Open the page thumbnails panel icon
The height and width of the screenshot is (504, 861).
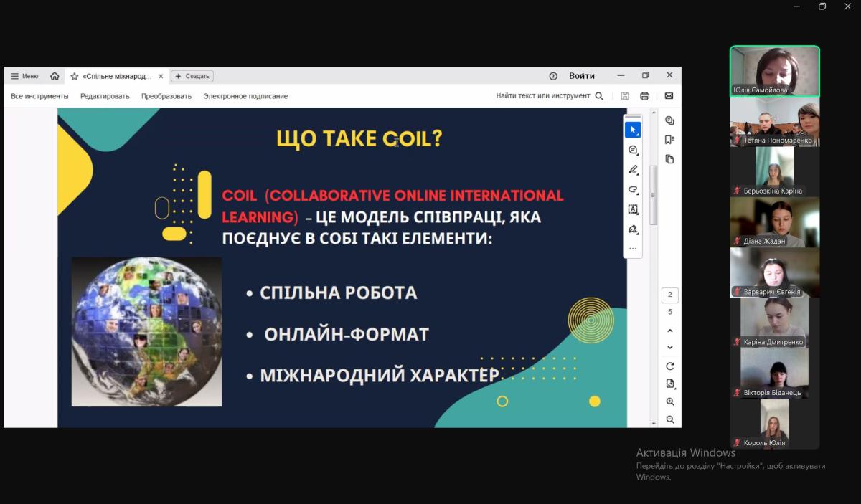(669, 159)
